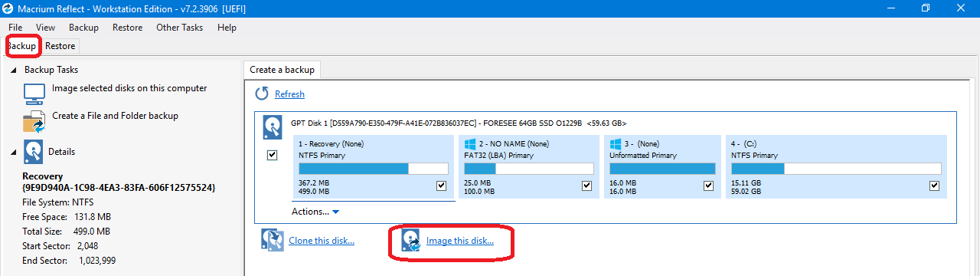Toggle the whole GPT Disk 1 checkbox
The height and width of the screenshot is (276, 980).
coord(272,155)
